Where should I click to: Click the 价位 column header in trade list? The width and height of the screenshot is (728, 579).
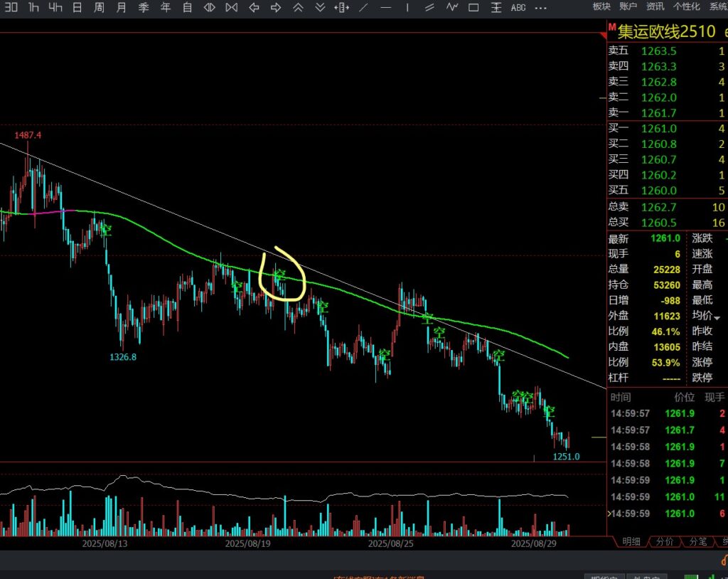(x=685, y=398)
